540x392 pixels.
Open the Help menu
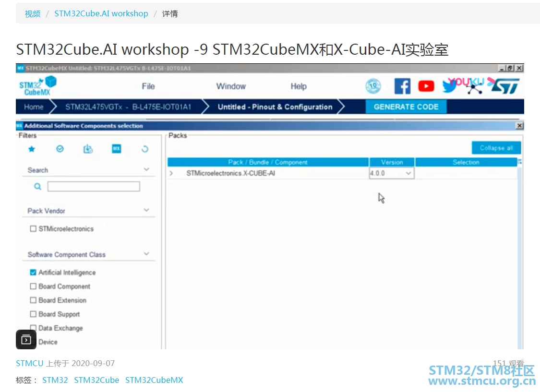(x=299, y=86)
